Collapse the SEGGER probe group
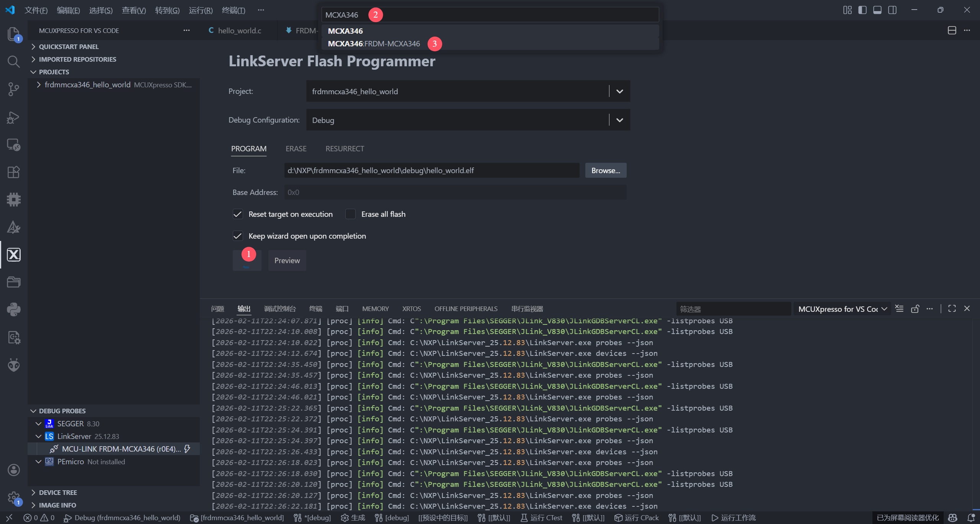Image resolution: width=980 pixels, height=524 pixels. pyautogui.click(x=38, y=424)
